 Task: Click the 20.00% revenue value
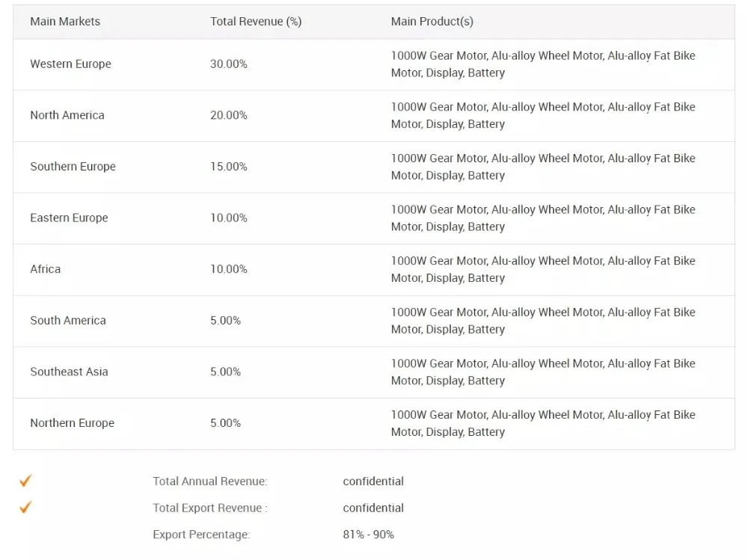point(229,115)
